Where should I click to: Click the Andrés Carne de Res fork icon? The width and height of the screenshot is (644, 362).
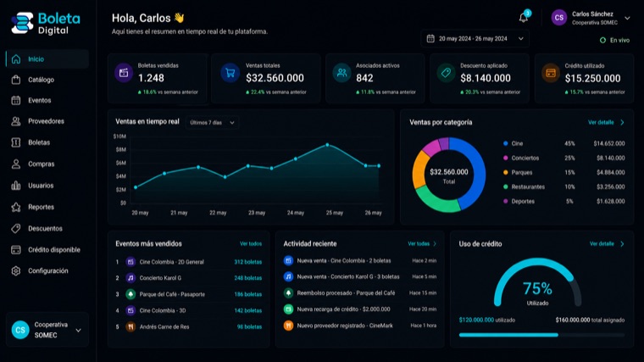130,326
